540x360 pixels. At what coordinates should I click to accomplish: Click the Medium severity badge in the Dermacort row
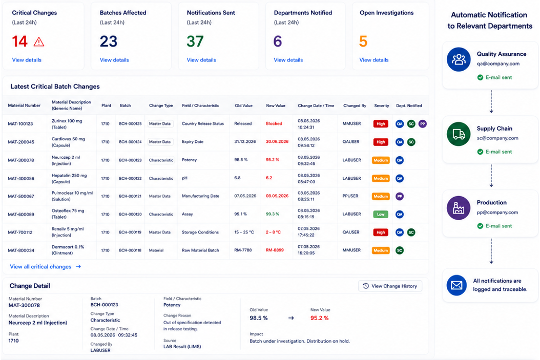[x=381, y=250]
